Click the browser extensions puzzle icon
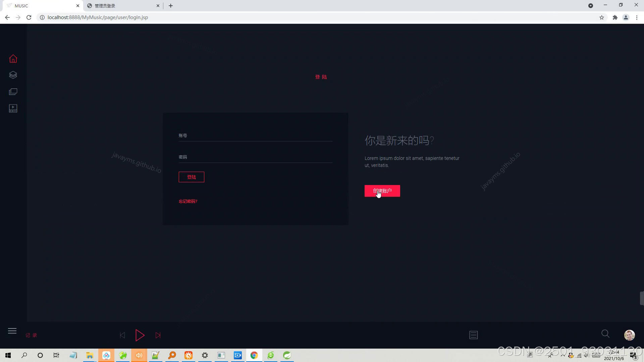This screenshot has height=362, width=644. pyautogui.click(x=615, y=17)
